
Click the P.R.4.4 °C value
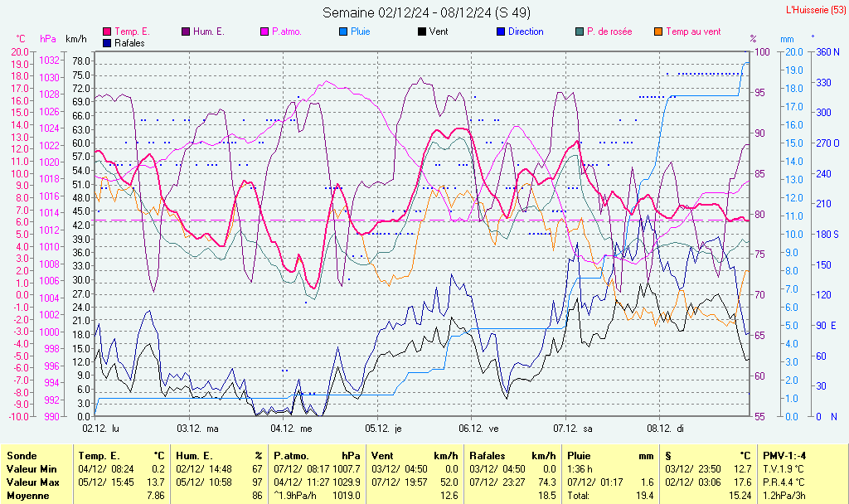tap(784, 482)
